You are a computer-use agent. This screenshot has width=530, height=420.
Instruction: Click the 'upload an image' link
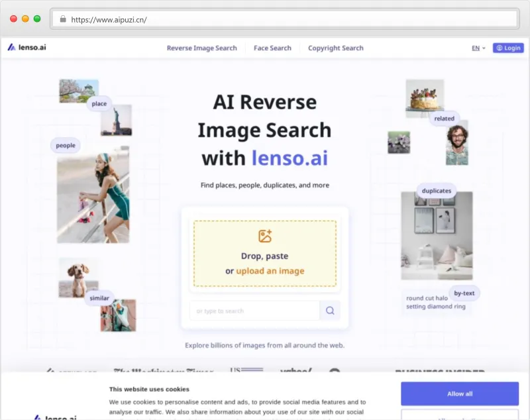[270, 271]
